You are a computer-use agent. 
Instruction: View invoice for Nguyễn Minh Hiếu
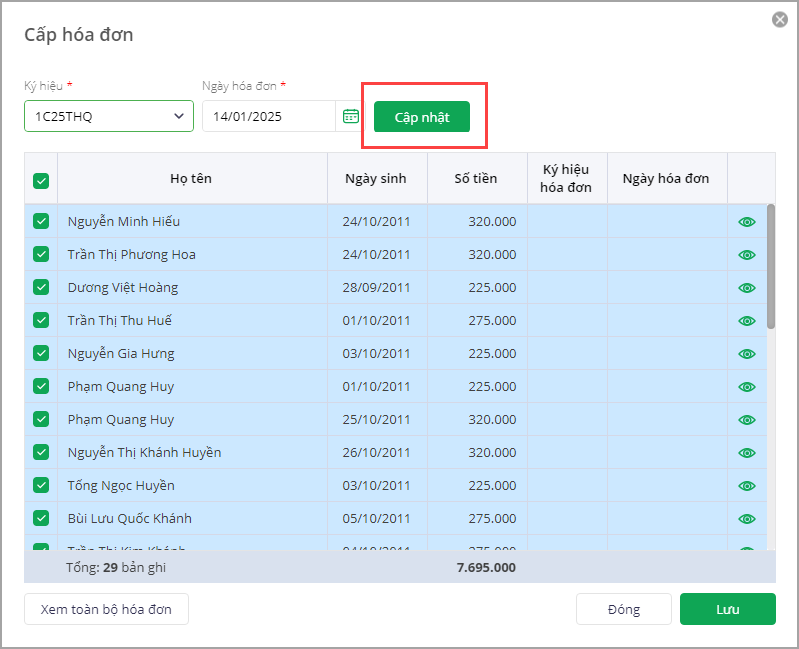[746, 222]
